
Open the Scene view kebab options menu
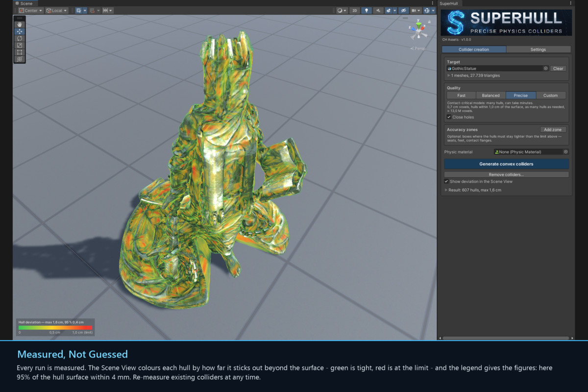pyautogui.click(x=433, y=3)
